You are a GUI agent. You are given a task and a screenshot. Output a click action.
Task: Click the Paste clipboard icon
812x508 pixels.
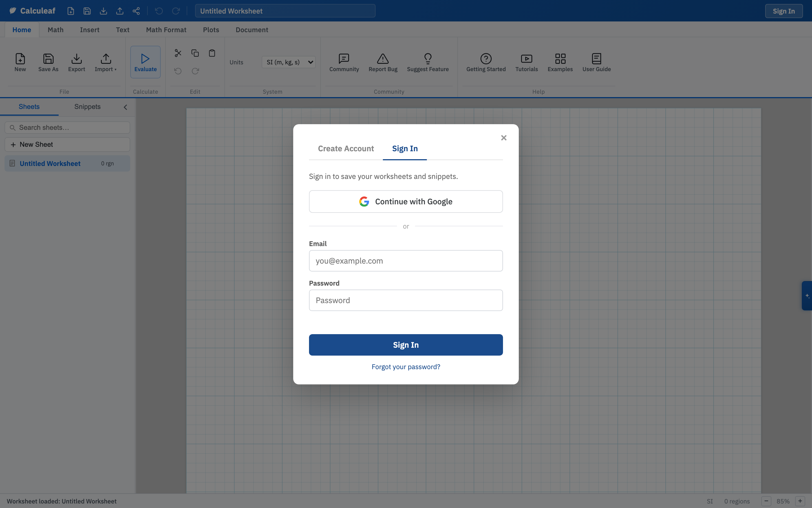click(212, 53)
